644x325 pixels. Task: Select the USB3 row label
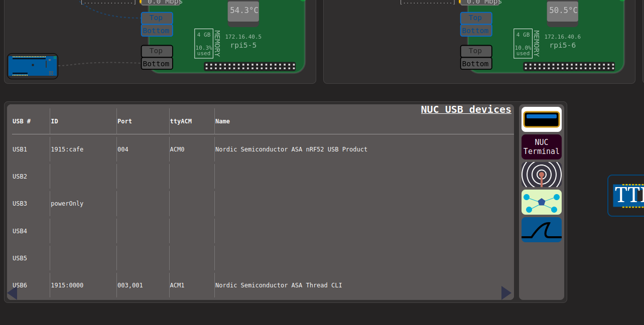click(x=20, y=204)
